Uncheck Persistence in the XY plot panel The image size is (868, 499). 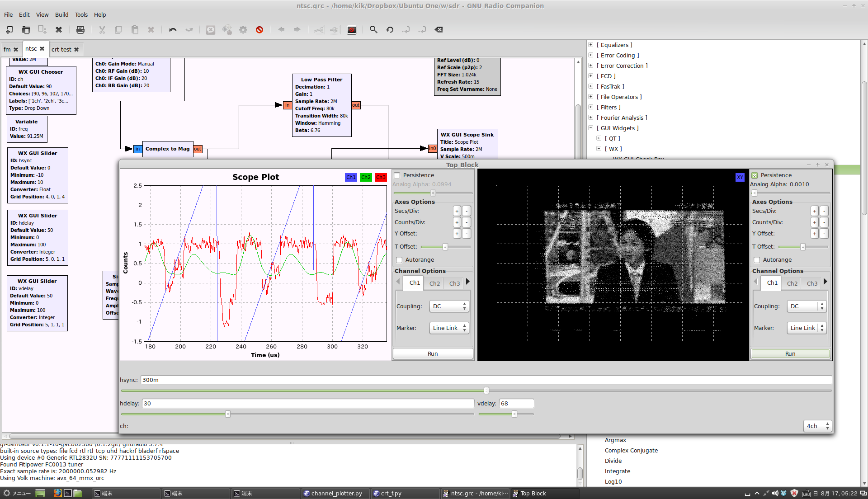click(755, 175)
